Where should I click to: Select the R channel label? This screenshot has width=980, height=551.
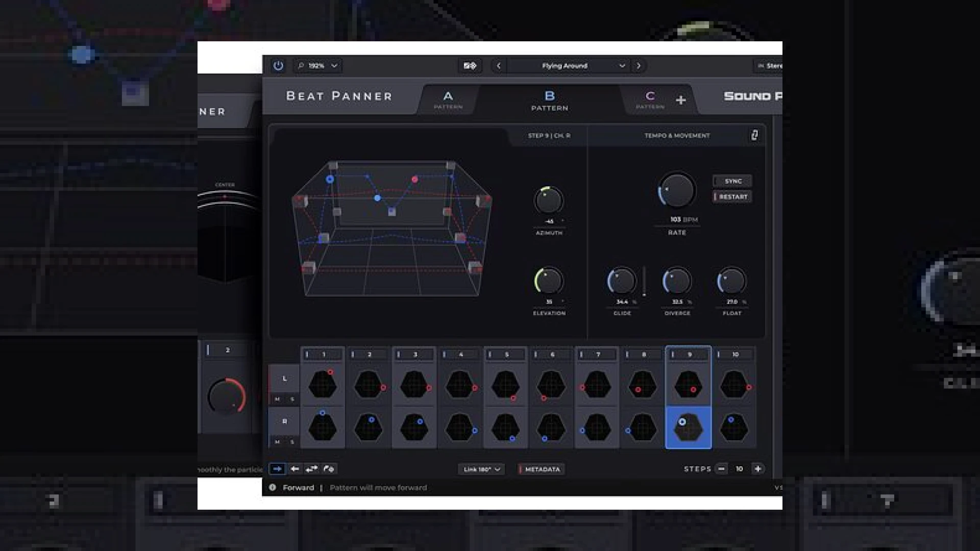(284, 421)
